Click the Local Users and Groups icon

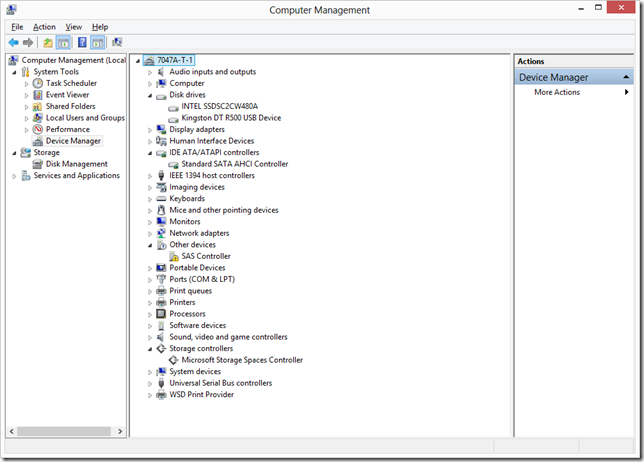(38, 118)
